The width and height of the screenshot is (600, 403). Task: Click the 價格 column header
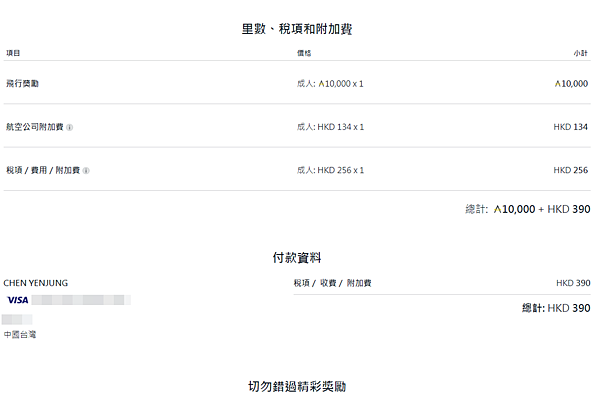pyautogui.click(x=304, y=52)
